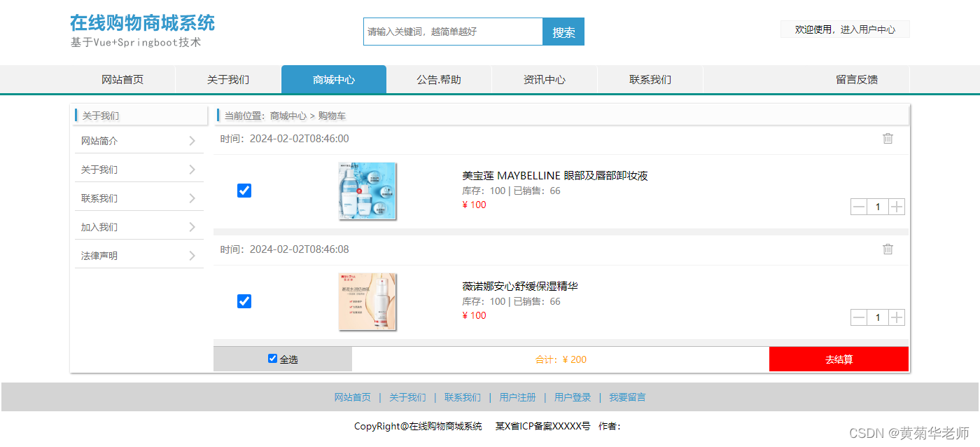Open the 留言反馈 navigation tab
The height and width of the screenshot is (447, 980).
tap(857, 79)
